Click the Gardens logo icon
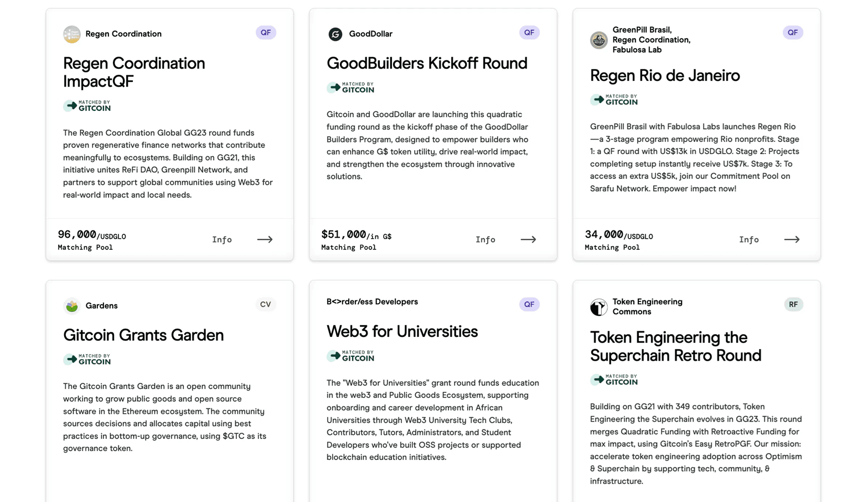This screenshot has width=868, height=502. click(x=71, y=306)
